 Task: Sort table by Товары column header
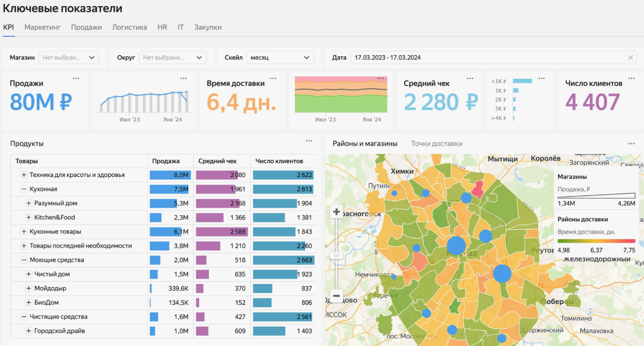[79, 161]
